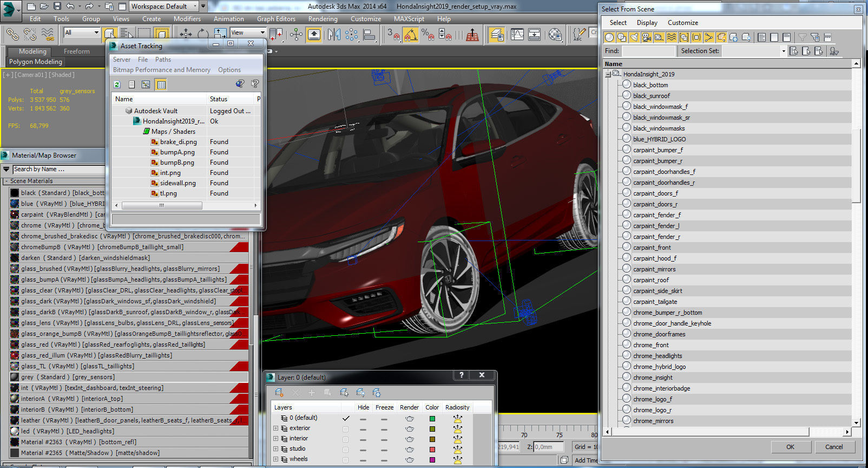Click green color swatch of 0 (default) layer
The width and height of the screenshot is (868, 468).
click(432, 419)
